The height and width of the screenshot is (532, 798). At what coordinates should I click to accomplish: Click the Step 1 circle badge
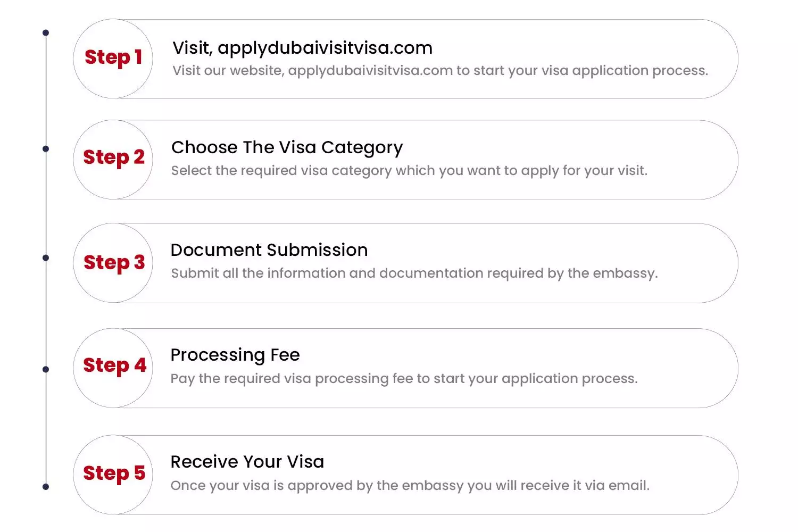[x=113, y=59]
